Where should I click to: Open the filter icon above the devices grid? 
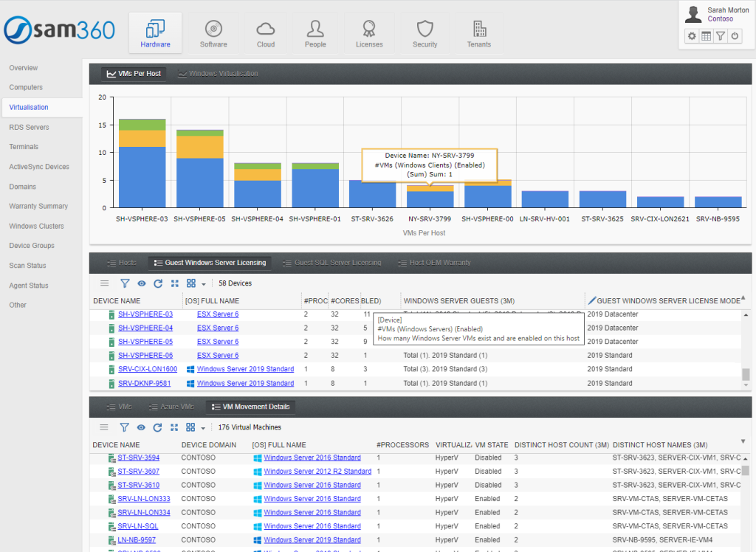pyautogui.click(x=123, y=283)
